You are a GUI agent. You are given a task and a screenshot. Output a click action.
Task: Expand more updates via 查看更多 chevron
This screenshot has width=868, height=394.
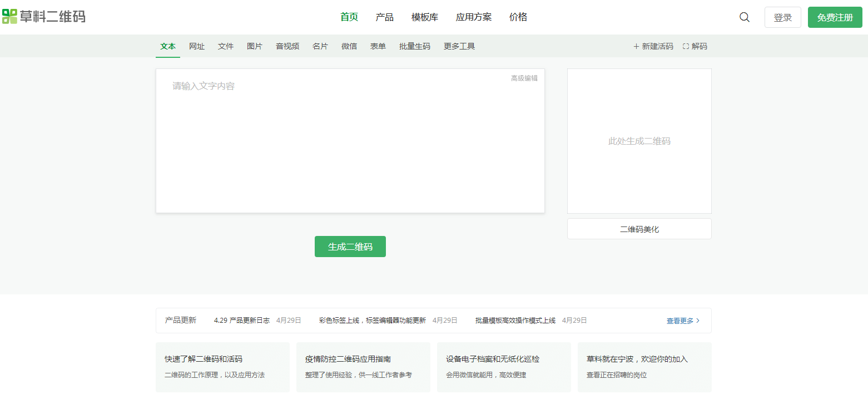[x=697, y=321]
